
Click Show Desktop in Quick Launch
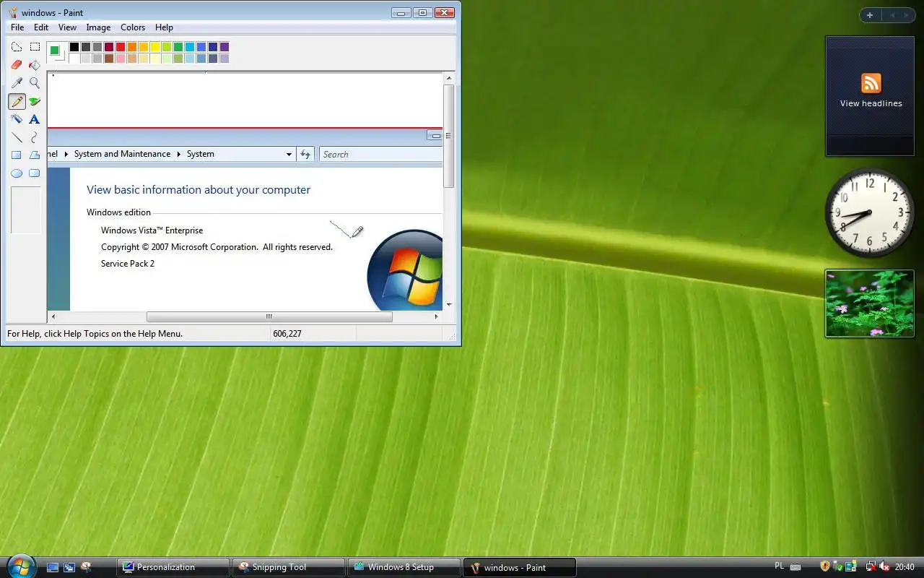53,567
